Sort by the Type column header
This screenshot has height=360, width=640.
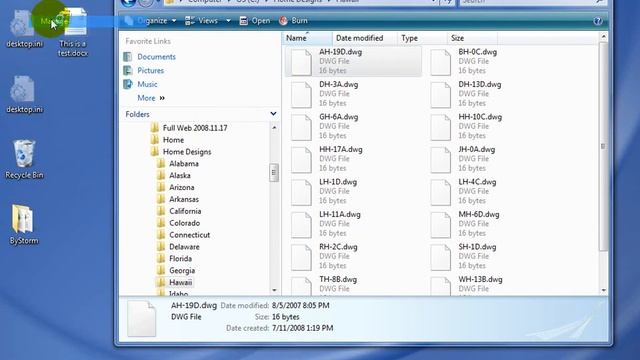[x=422, y=38]
